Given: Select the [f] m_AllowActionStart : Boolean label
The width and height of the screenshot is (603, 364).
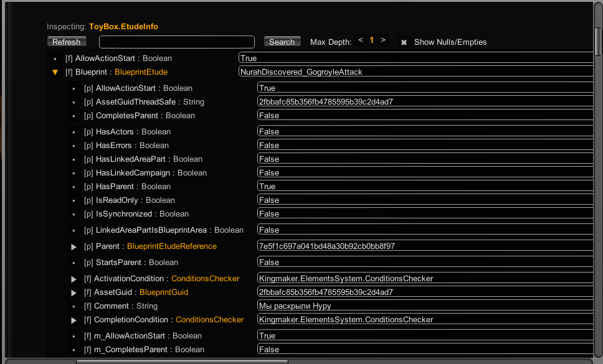Looking at the screenshot, I should pyautogui.click(x=143, y=335).
